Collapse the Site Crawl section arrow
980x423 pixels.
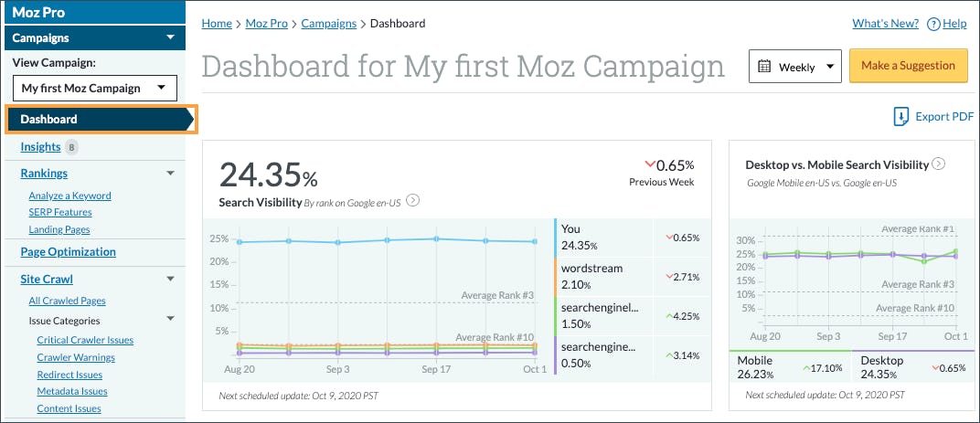pyautogui.click(x=170, y=280)
